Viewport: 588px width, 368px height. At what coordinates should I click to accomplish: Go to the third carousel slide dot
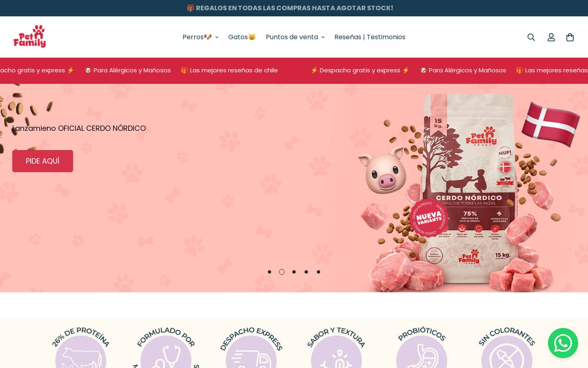point(294,272)
